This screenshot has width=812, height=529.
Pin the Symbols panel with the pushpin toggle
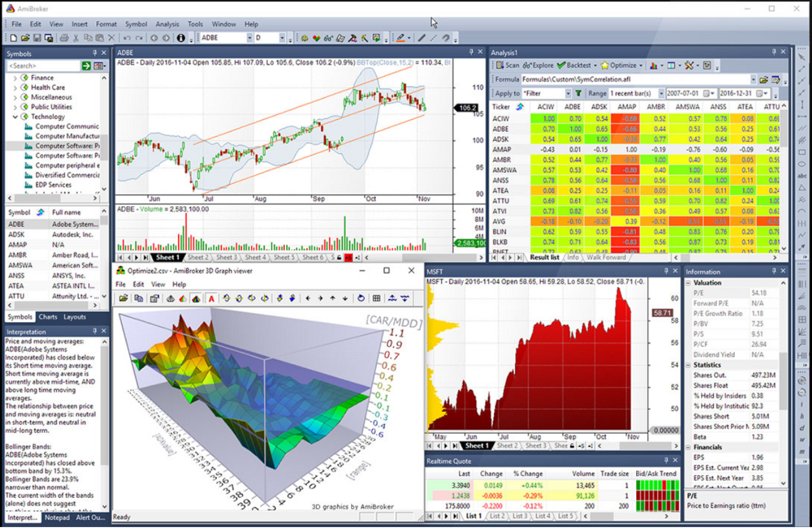94,53
